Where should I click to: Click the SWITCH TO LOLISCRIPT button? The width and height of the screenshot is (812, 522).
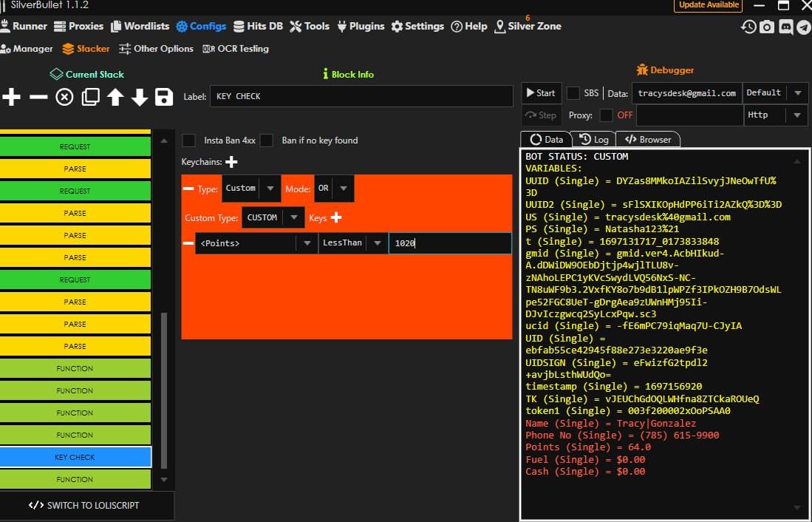pyautogui.click(x=84, y=506)
